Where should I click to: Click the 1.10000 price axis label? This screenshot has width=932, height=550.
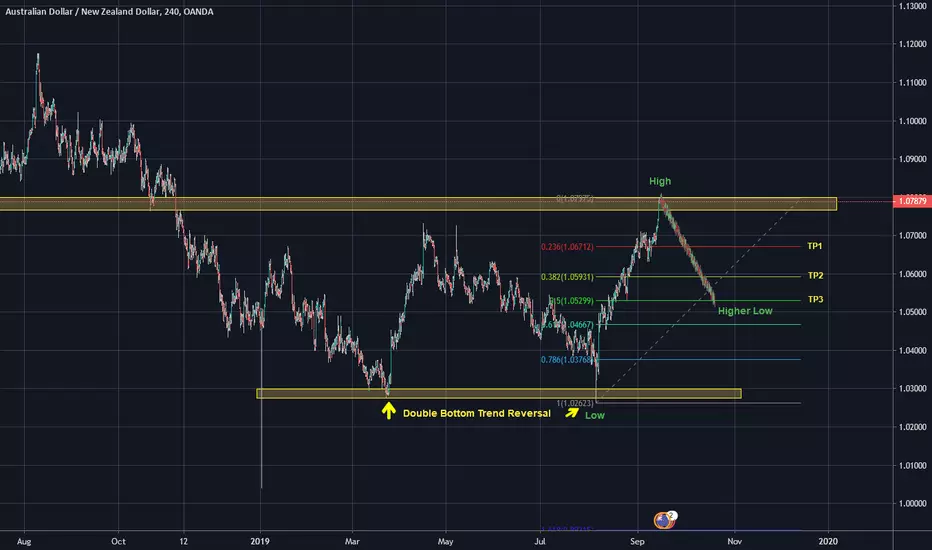(x=912, y=121)
